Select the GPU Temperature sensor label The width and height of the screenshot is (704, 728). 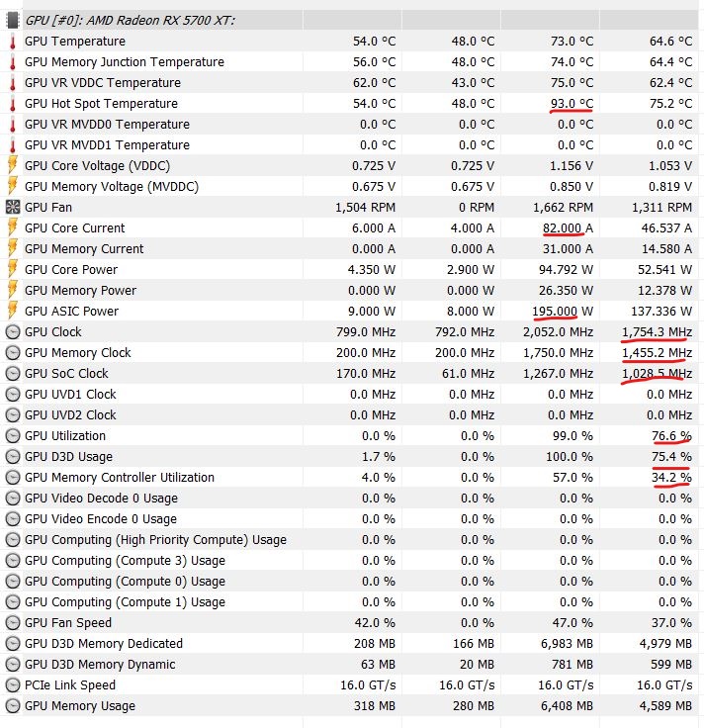[75, 42]
